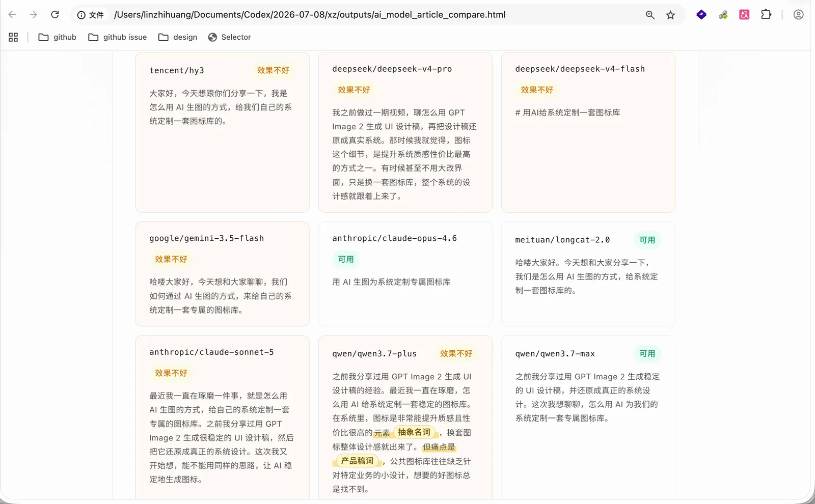This screenshot has width=815, height=504.
Task: Click the browser back arrow
Action: point(12,15)
